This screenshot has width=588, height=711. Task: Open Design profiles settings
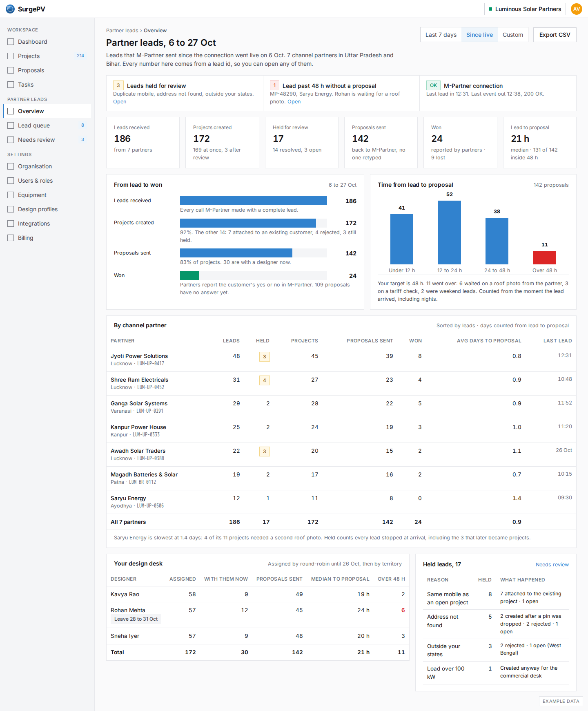point(47,209)
